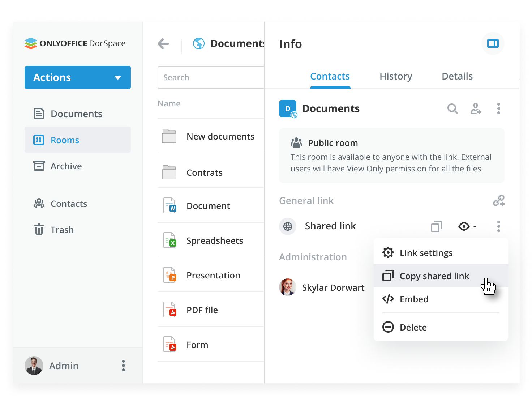
Task: Click the globe icon for Shared link
Action: (288, 226)
